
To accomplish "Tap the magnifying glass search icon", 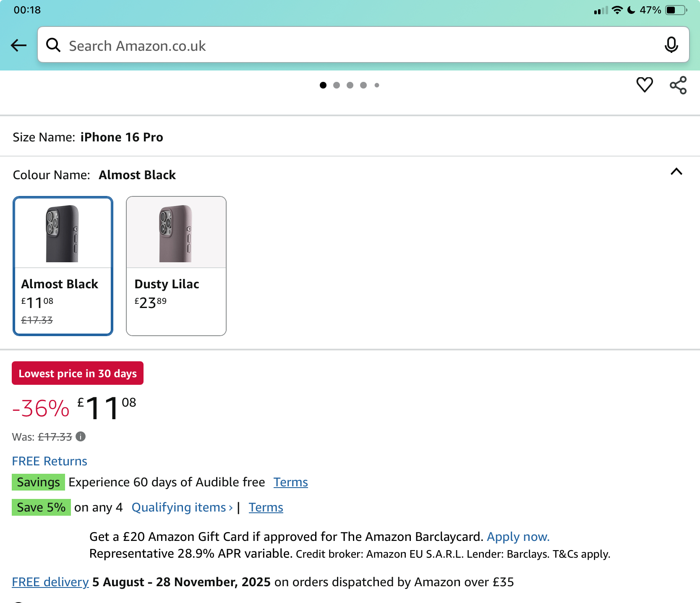I will 53,45.
